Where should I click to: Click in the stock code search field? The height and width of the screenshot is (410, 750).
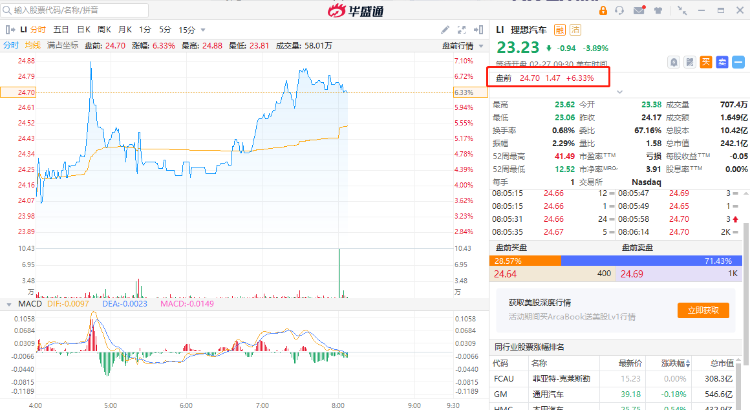(x=76, y=10)
